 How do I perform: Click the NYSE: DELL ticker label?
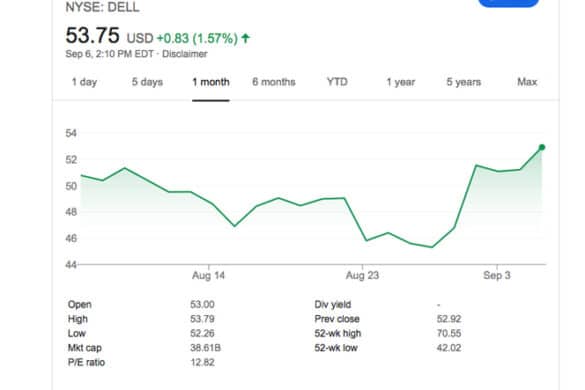pyautogui.click(x=102, y=7)
